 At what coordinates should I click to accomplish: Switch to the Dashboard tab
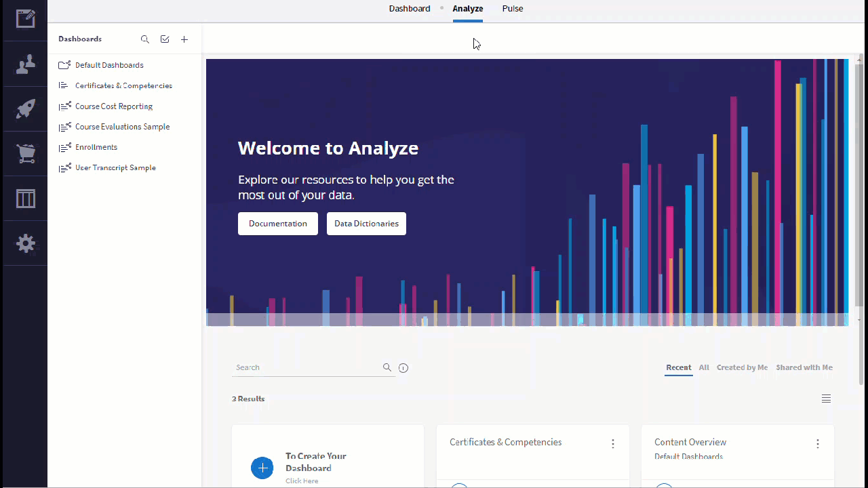[410, 9]
